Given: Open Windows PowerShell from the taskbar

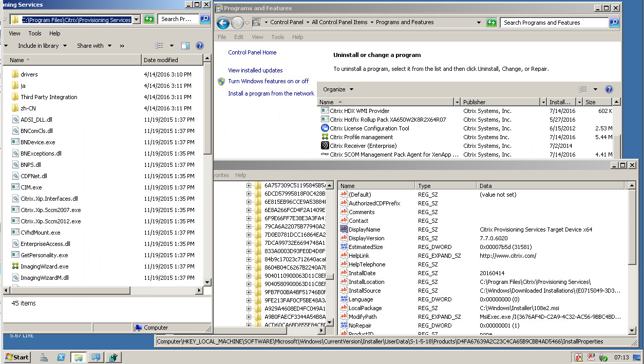Looking at the screenshot, I should click(x=61, y=357).
